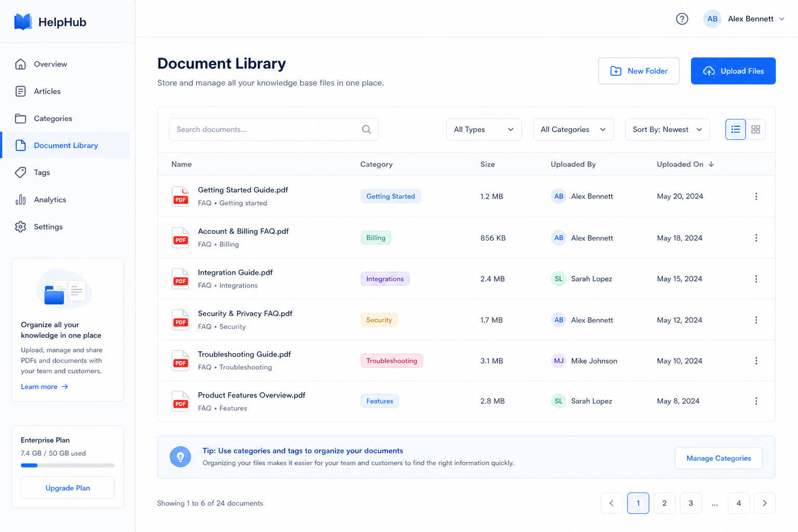
Task: Open Overview in sidebar
Action: (66, 64)
